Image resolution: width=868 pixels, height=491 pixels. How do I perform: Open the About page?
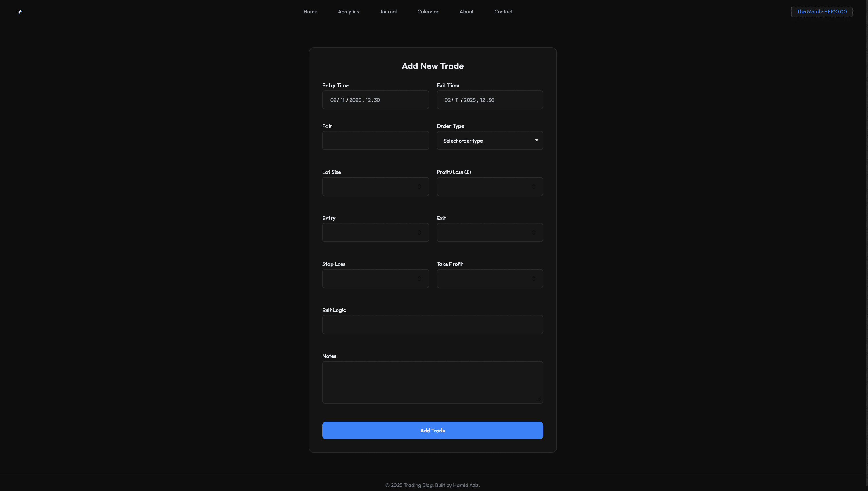[x=466, y=11]
